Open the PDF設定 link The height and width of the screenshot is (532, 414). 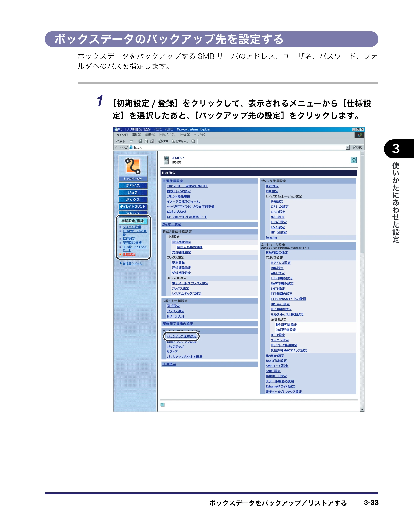(x=272, y=191)
